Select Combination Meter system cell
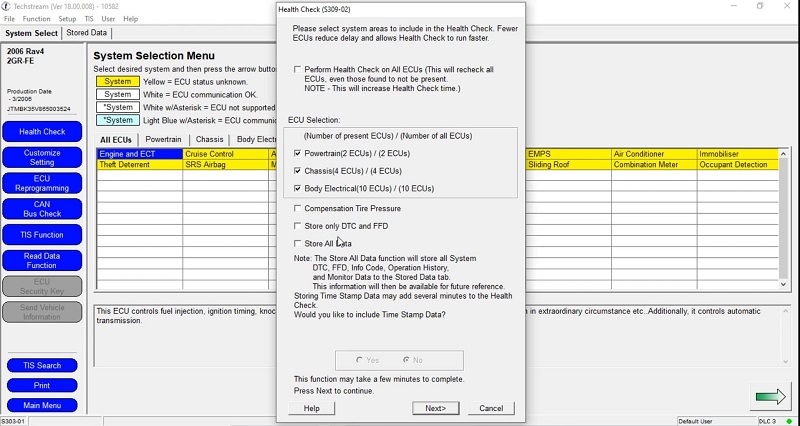The width and height of the screenshot is (800, 426). click(x=654, y=164)
